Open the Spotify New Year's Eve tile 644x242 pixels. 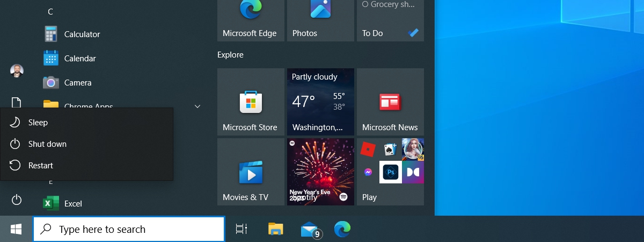[320, 172]
